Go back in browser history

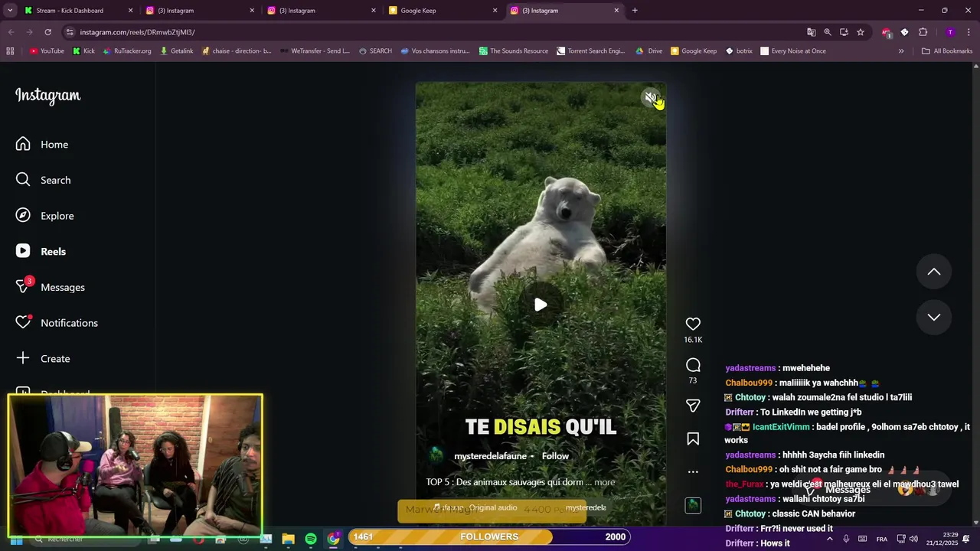[x=11, y=32]
